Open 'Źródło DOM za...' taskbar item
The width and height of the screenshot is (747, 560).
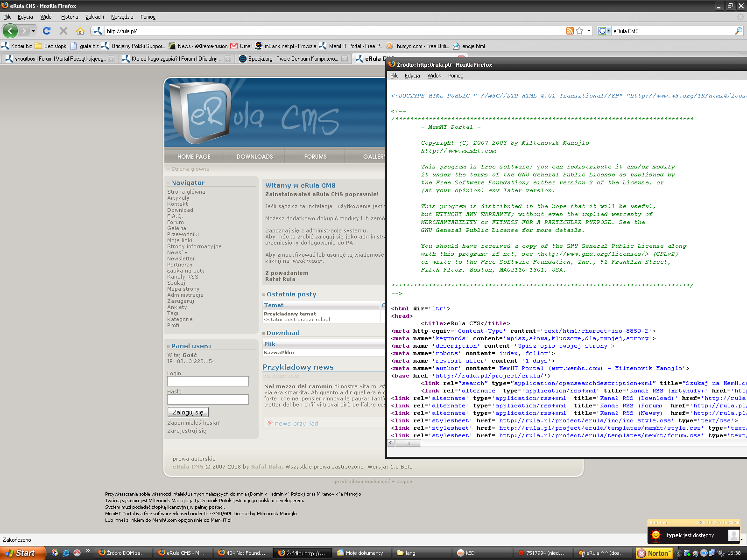123,553
